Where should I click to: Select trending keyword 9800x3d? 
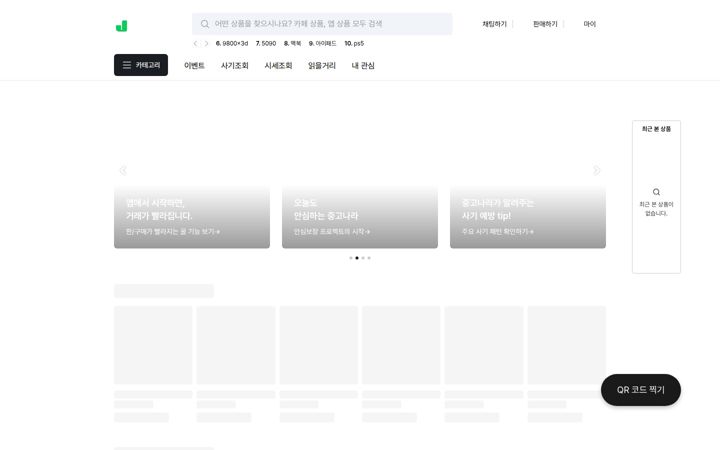pos(232,44)
